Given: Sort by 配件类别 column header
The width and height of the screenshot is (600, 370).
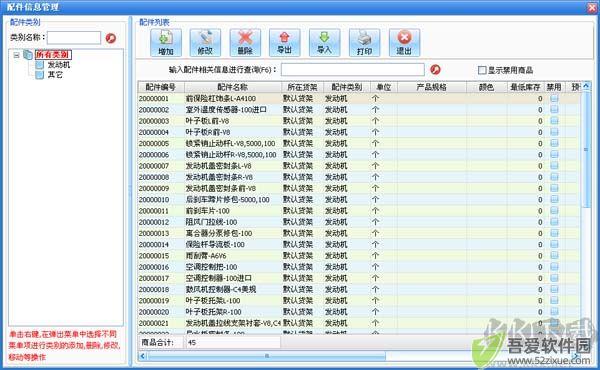Looking at the screenshot, I should point(347,87).
